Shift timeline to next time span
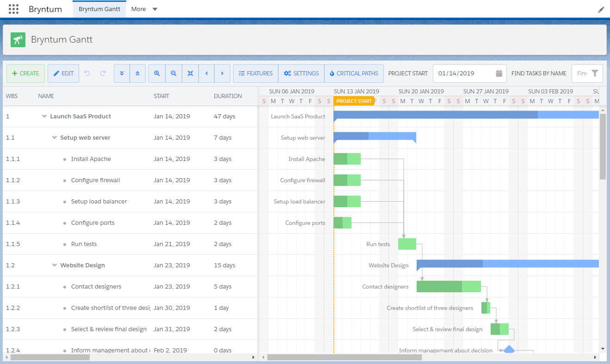This screenshot has height=364, width=610. (x=222, y=73)
